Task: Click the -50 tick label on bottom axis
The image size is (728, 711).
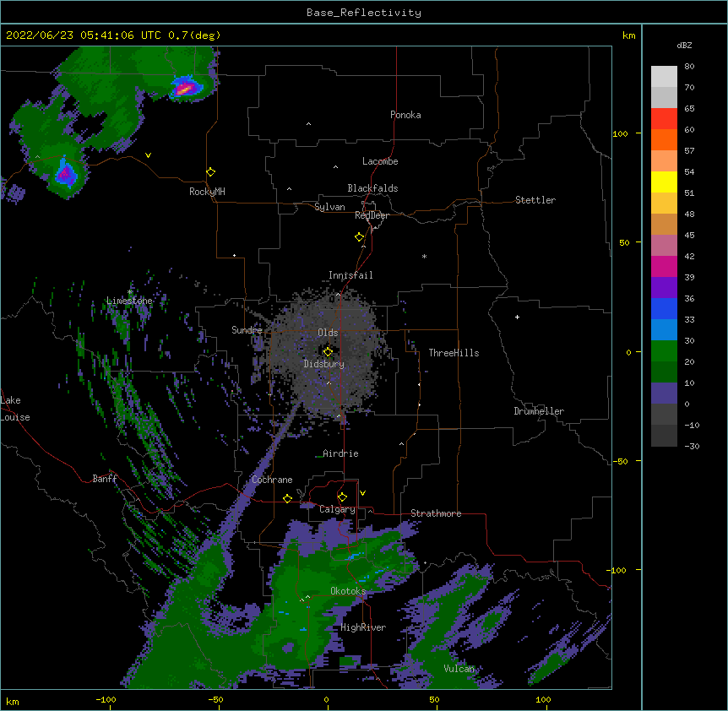Action: (x=215, y=699)
